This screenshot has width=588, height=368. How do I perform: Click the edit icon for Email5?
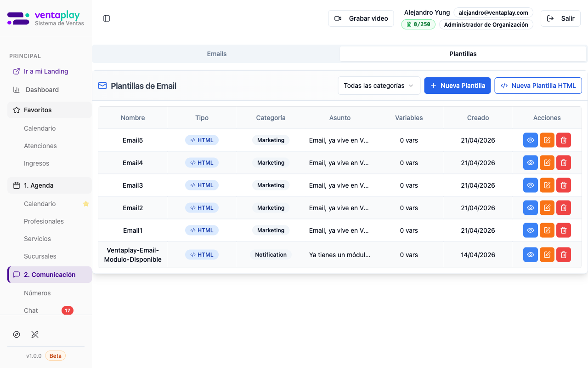point(547,140)
